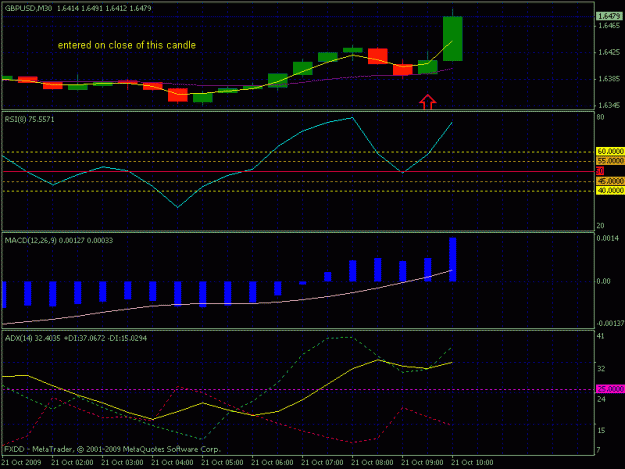The height and width of the screenshot is (469, 625).
Task: Click the price scale label 1.6425
Action: tap(609, 52)
